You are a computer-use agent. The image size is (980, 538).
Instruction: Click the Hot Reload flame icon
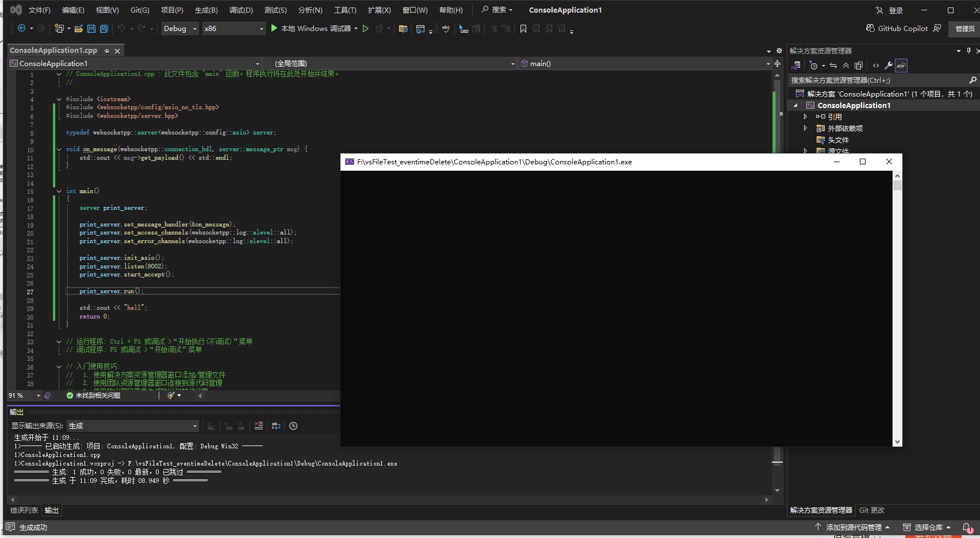point(379,28)
